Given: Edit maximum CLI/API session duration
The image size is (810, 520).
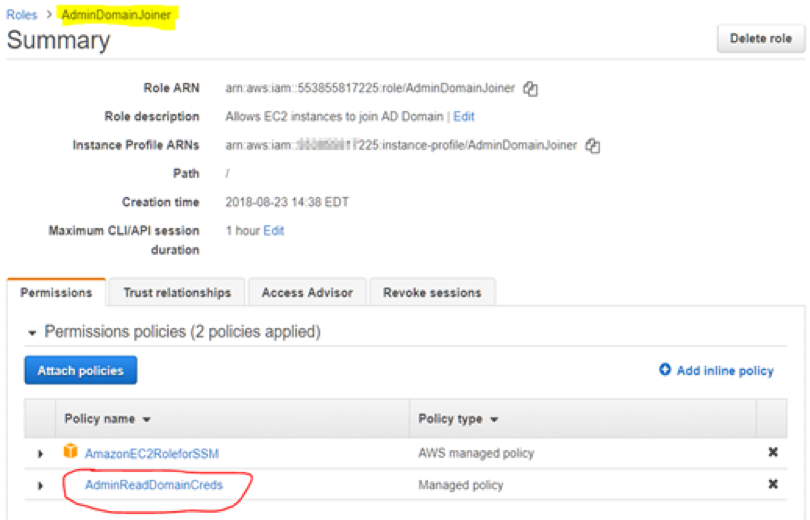Looking at the screenshot, I should [x=274, y=231].
